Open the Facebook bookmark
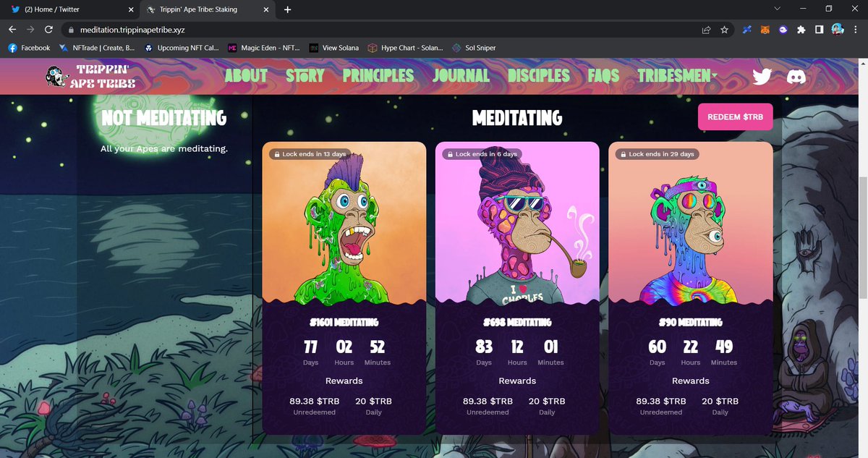868x458 pixels. click(29, 48)
